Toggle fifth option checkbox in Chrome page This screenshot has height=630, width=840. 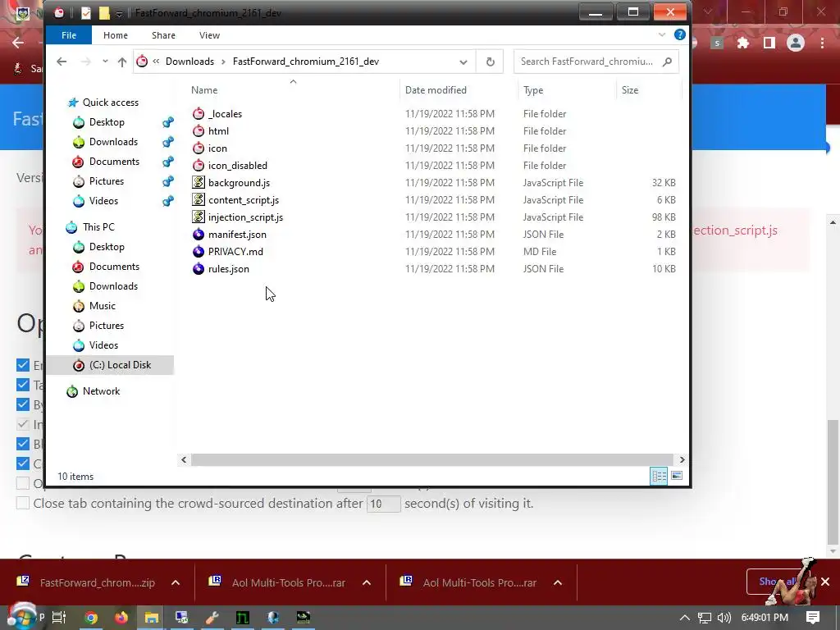(x=22, y=444)
